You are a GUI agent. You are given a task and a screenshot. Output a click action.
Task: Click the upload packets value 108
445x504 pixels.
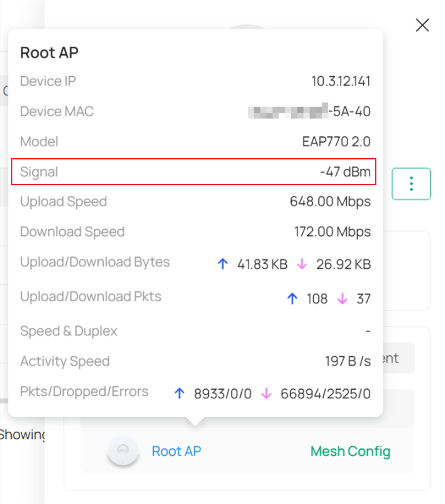(317, 299)
